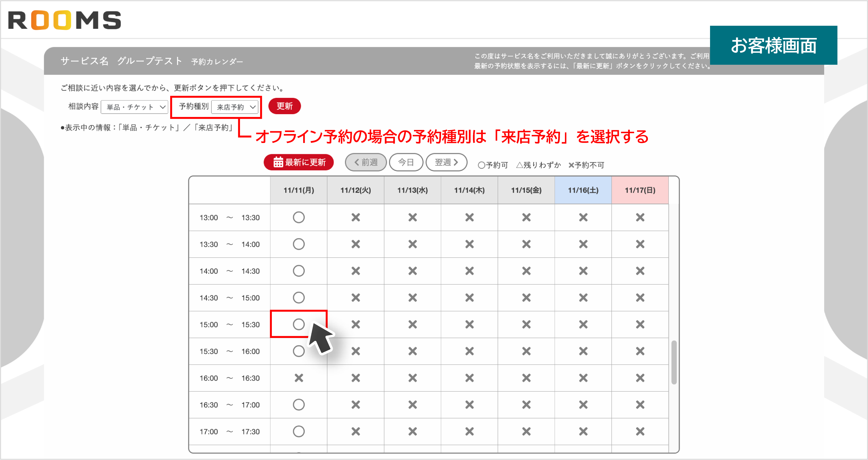Image resolution: width=868 pixels, height=460 pixels.
Task: Click the 今日 button
Action: (x=406, y=162)
